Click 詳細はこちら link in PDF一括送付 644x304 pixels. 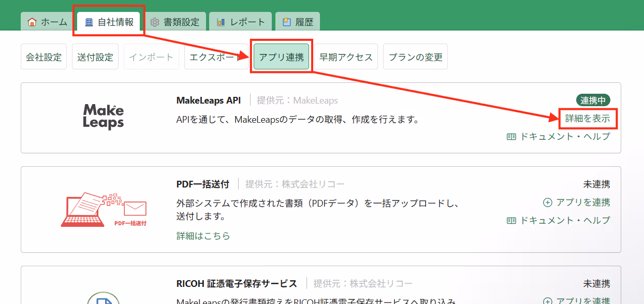pyautogui.click(x=203, y=236)
